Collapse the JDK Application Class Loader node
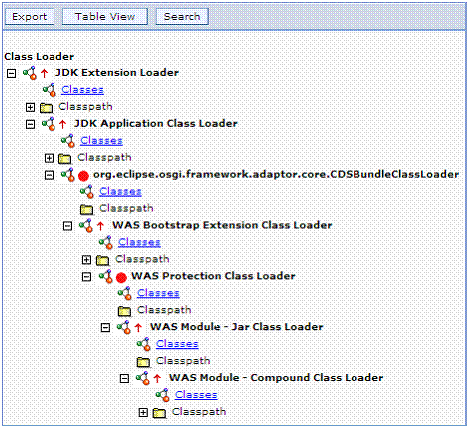 click(31, 124)
